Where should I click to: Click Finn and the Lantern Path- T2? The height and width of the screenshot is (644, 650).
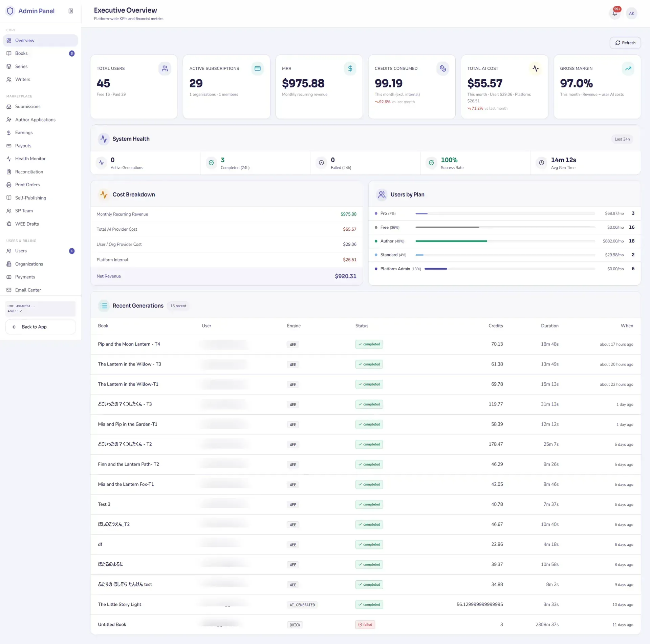click(x=128, y=464)
